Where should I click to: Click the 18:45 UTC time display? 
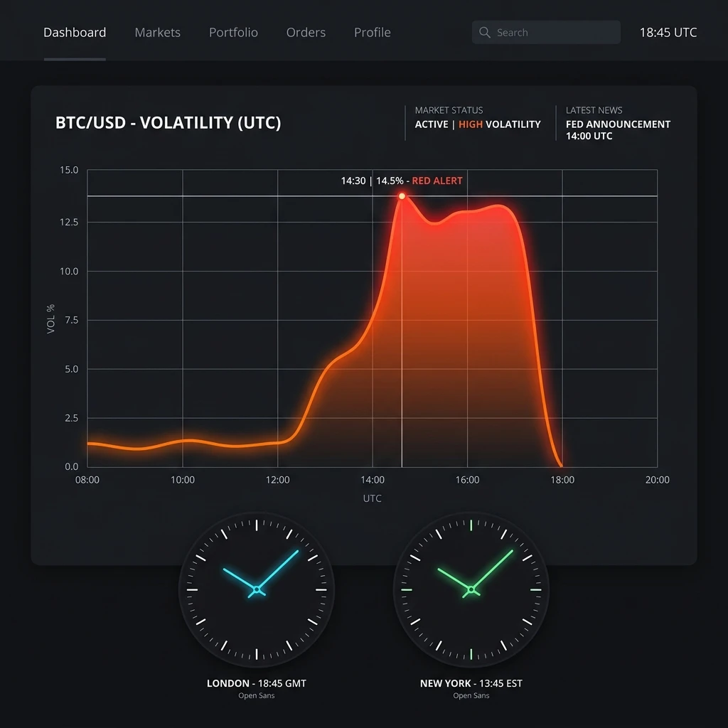[x=668, y=33]
